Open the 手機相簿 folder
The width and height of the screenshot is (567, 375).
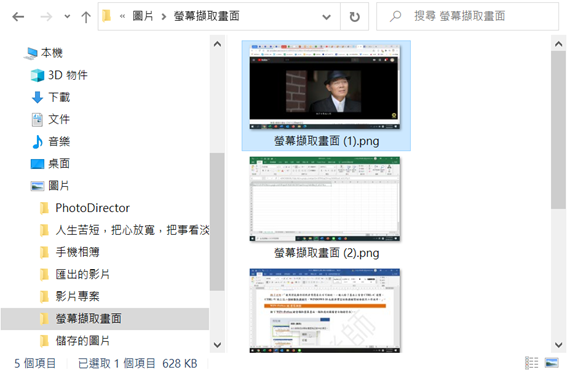77,252
